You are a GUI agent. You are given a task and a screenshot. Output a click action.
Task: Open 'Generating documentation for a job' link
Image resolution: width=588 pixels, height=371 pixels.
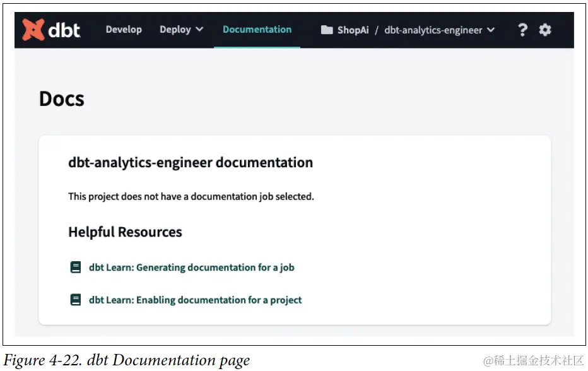[192, 268]
